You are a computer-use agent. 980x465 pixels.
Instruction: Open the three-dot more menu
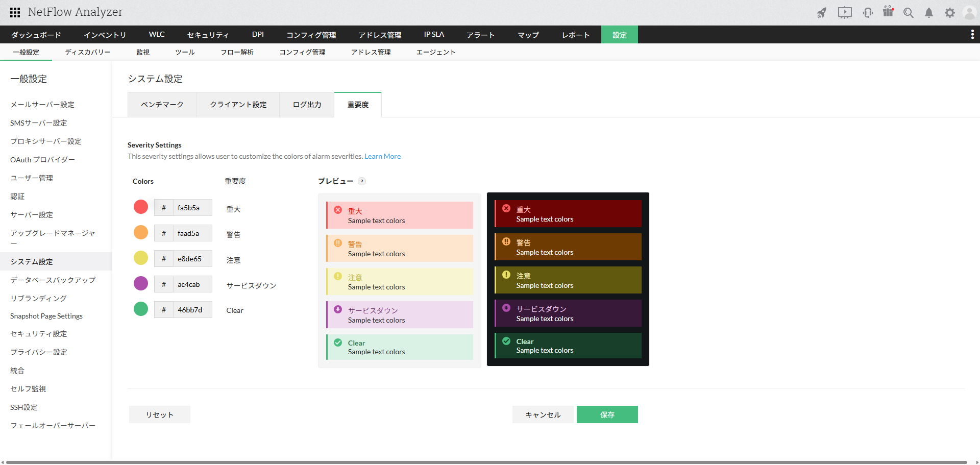(x=972, y=34)
